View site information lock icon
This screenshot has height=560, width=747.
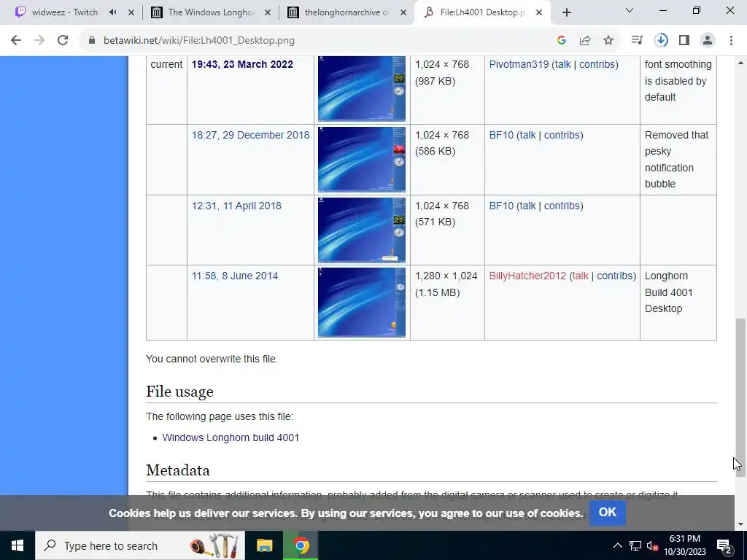click(x=92, y=41)
